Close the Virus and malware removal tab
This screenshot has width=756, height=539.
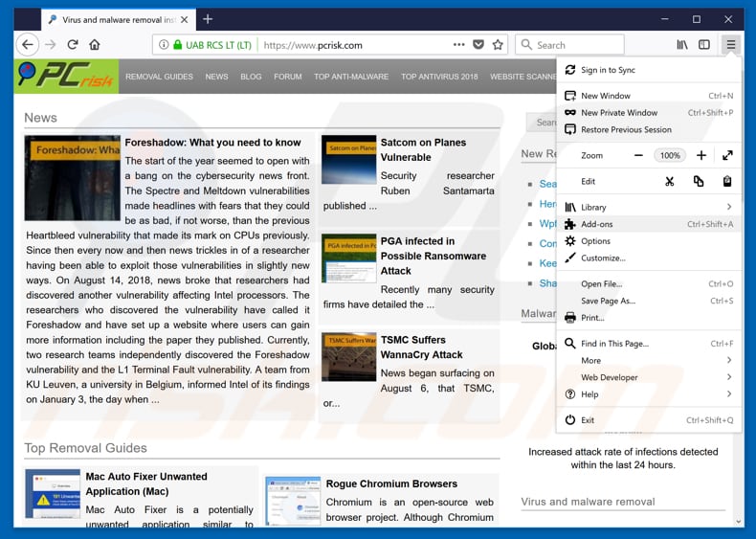[185, 20]
